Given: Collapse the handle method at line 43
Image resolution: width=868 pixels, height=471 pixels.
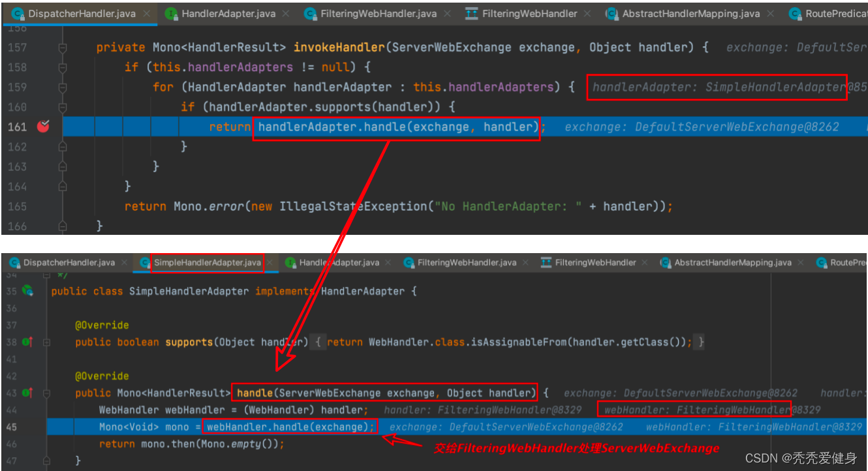Looking at the screenshot, I should pyautogui.click(x=46, y=393).
